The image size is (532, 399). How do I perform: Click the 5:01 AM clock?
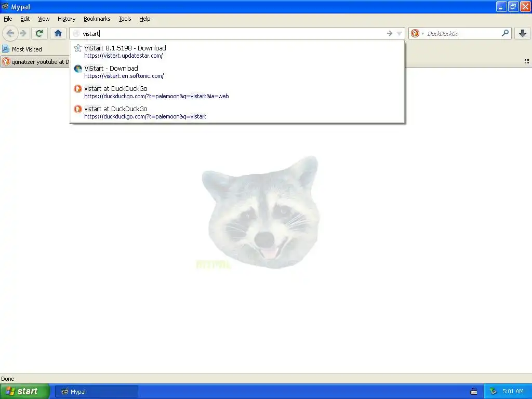513,391
